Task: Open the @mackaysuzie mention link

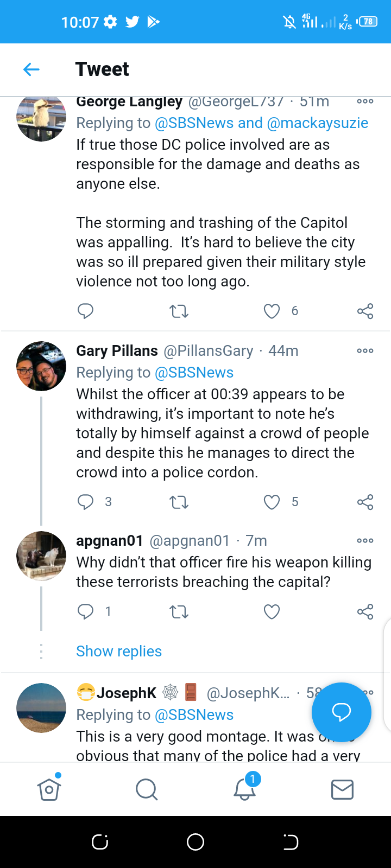Action: click(x=318, y=123)
